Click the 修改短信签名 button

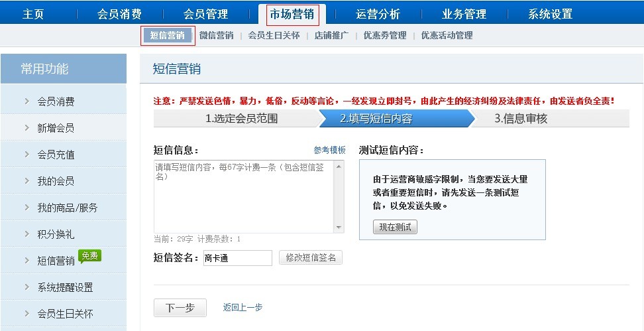coord(311,258)
